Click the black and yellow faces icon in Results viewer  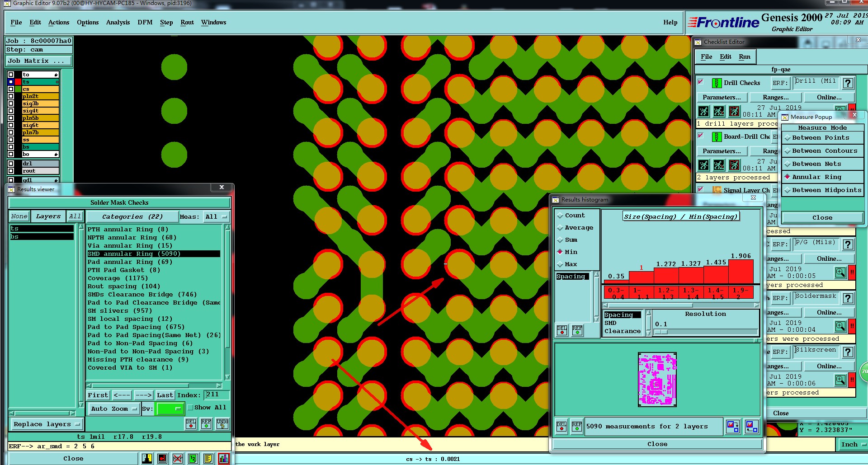(x=147, y=459)
